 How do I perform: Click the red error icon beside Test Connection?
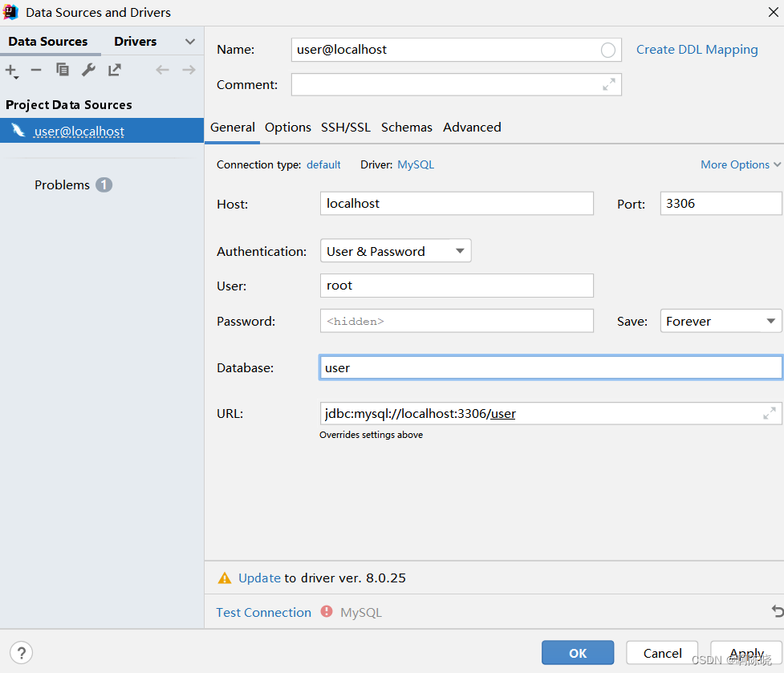click(327, 611)
